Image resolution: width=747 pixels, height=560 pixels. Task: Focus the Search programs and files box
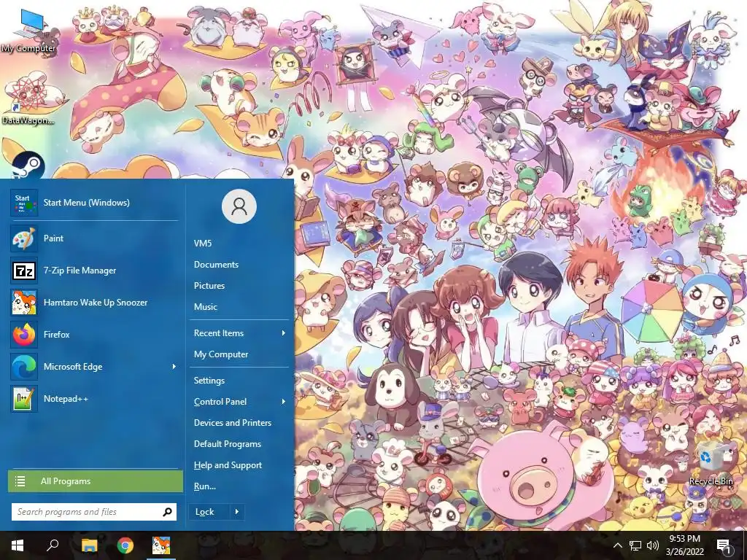coord(94,512)
